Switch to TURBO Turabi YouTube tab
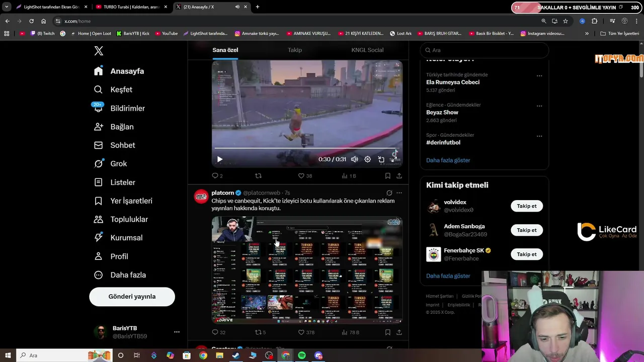This screenshot has height=362, width=644. click(x=130, y=7)
